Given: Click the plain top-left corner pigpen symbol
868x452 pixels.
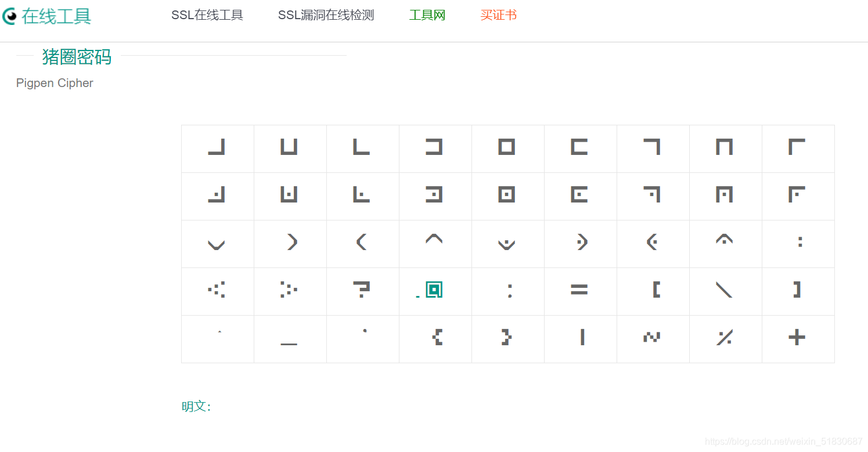Looking at the screenshot, I should point(797,147).
